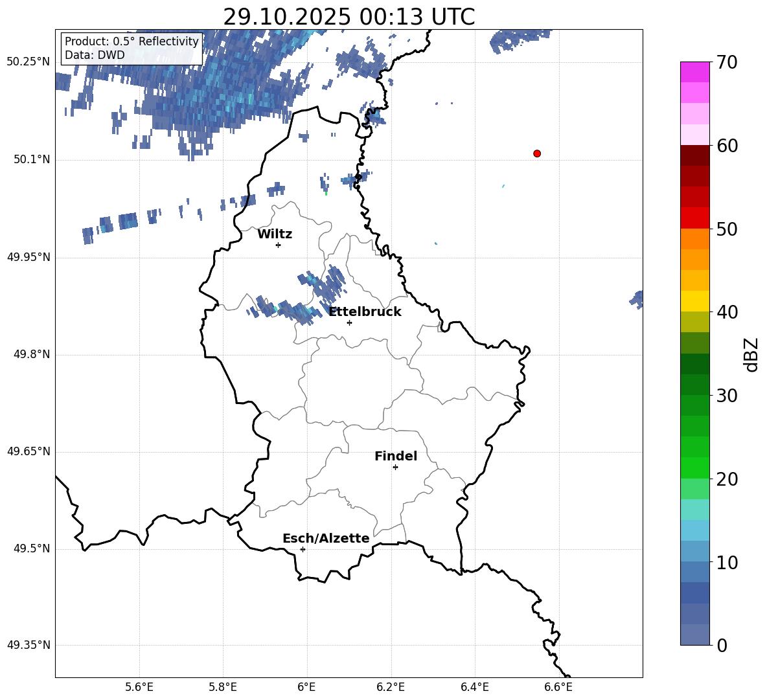Click the 49.35°N latitude label
Screen dimensions: 767x700
point(29,645)
